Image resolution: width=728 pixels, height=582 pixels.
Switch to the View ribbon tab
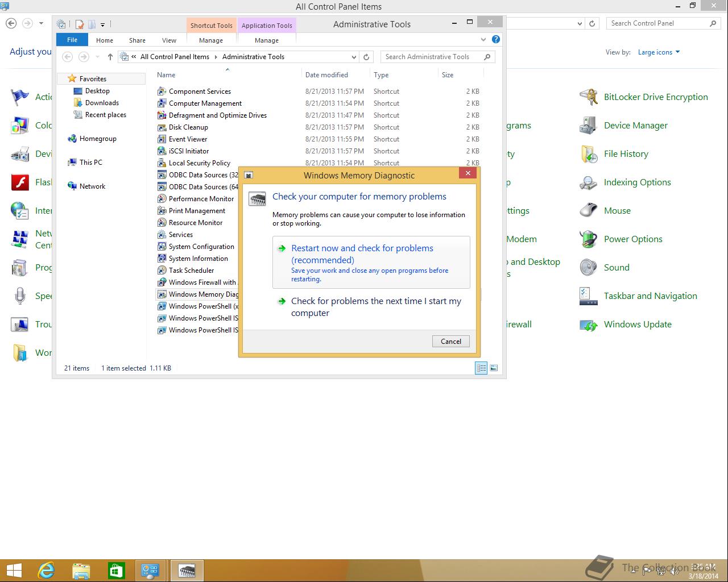(169, 40)
